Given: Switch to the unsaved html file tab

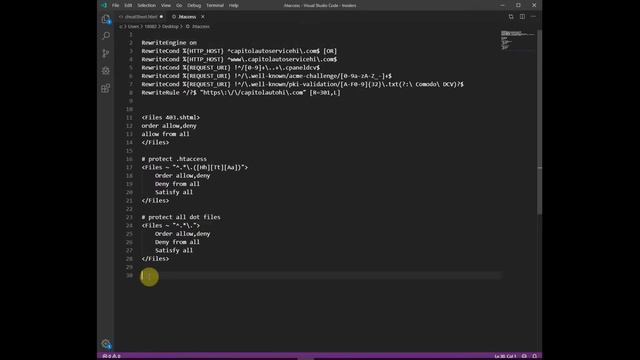Looking at the screenshot, I should 141,17.
